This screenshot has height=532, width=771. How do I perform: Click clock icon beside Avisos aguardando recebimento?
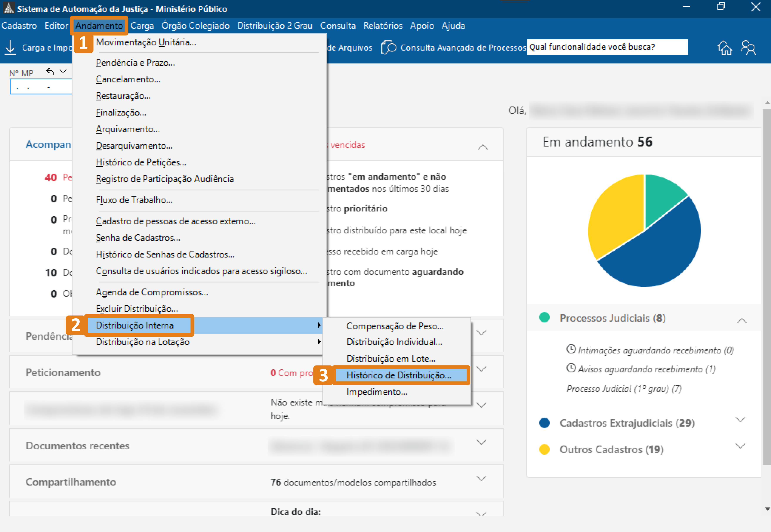click(x=571, y=368)
